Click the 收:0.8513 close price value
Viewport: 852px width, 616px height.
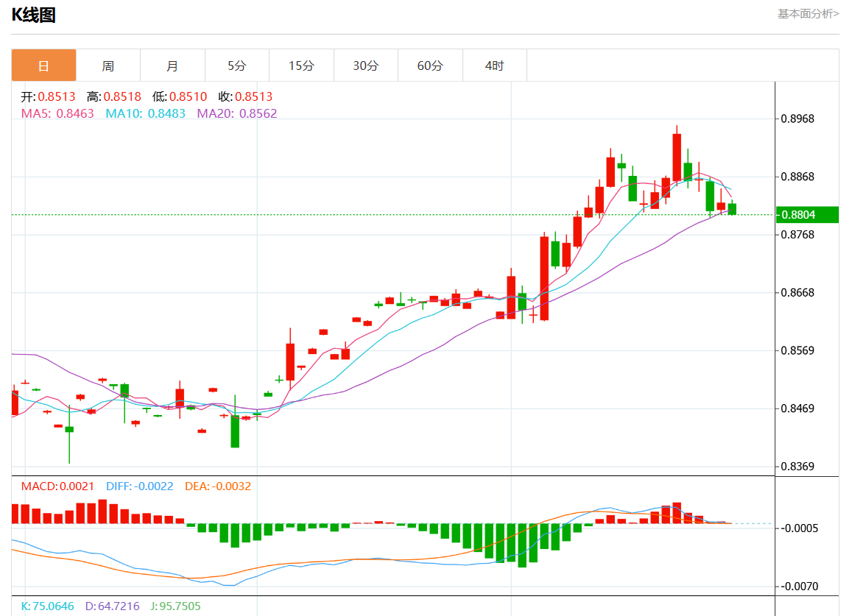pyautogui.click(x=246, y=96)
